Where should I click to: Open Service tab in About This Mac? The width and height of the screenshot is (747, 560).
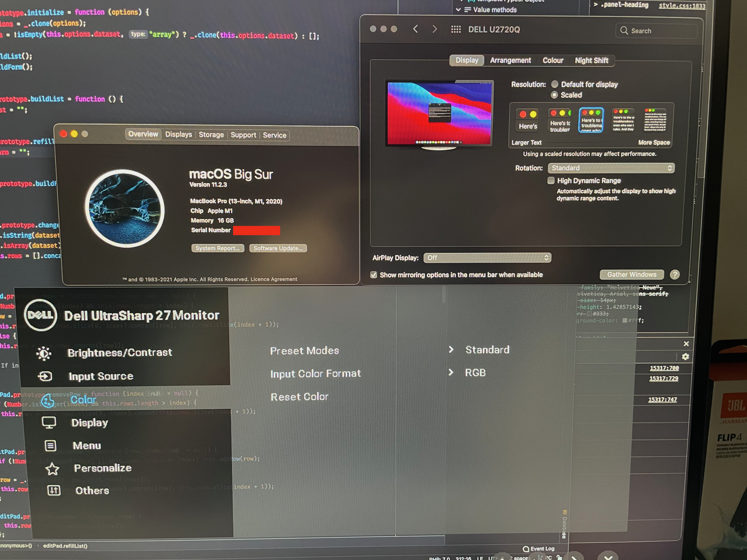(x=275, y=135)
